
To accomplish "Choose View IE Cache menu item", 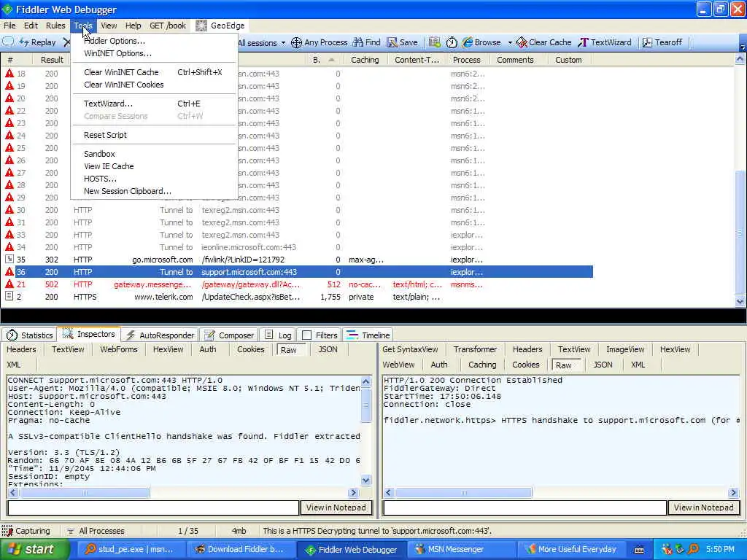I will [x=155, y=166].
